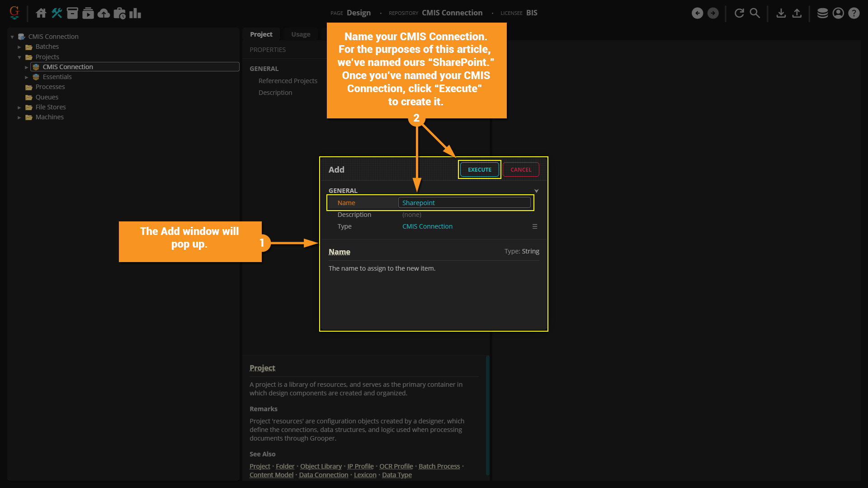Click the refresh icon in top toolbar
Screen dimensions: 868x488
pyautogui.click(x=739, y=13)
